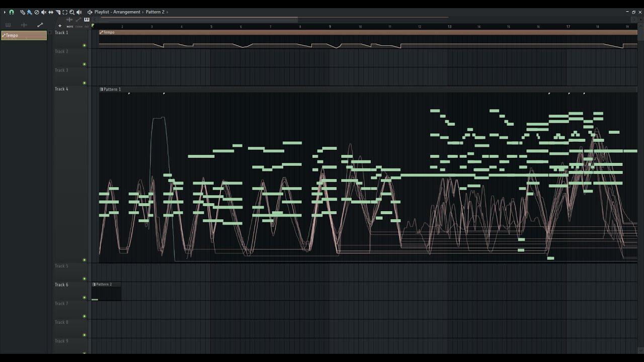Image resolution: width=644 pixels, height=362 pixels.
Task: Click the small up-triangle beside scroll arrow
Action: click(640, 20)
